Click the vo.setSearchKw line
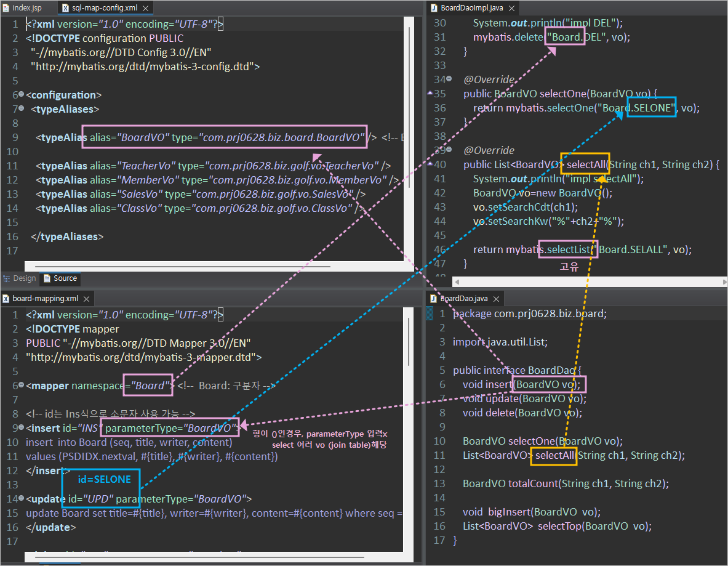The height and width of the screenshot is (566, 728). coord(549,221)
